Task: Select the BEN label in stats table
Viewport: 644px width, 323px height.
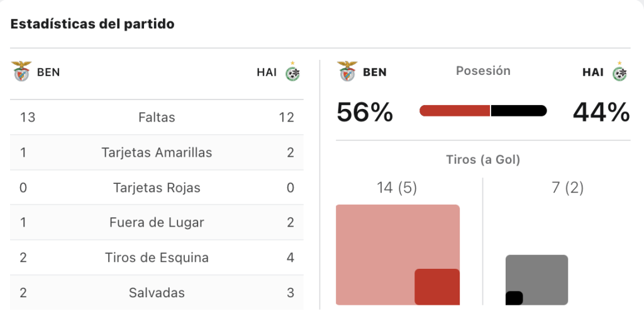Action: pyautogui.click(x=48, y=72)
